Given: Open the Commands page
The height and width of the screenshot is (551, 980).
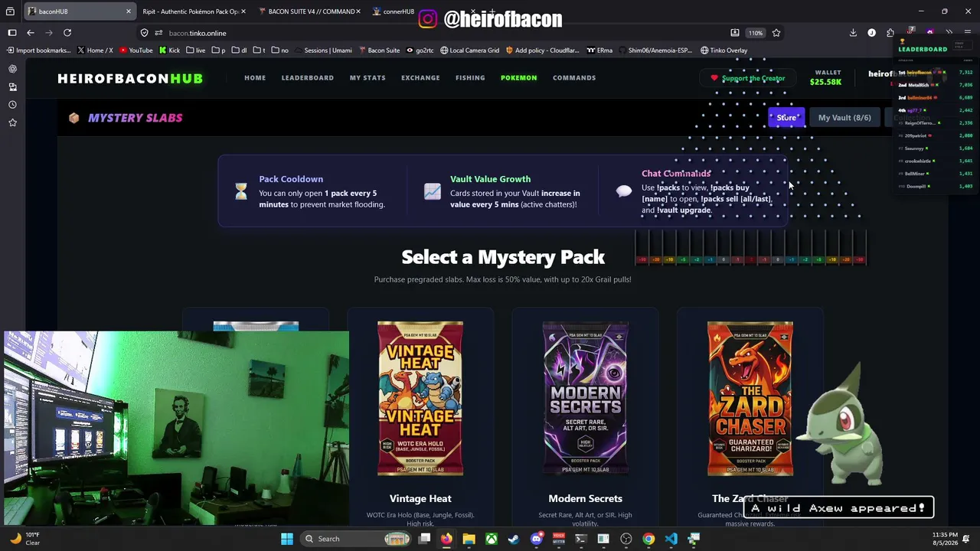Looking at the screenshot, I should click(574, 77).
